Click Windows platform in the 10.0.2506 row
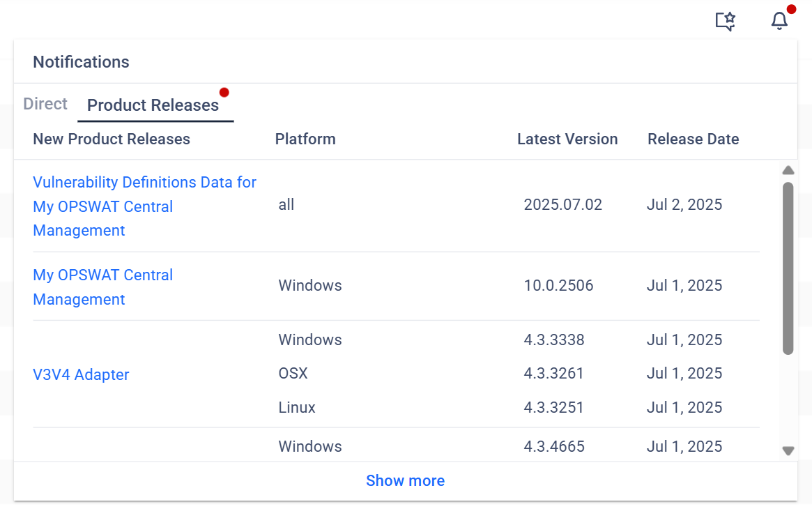This screenshot has width=812, height=518. [x=310, y=285]
